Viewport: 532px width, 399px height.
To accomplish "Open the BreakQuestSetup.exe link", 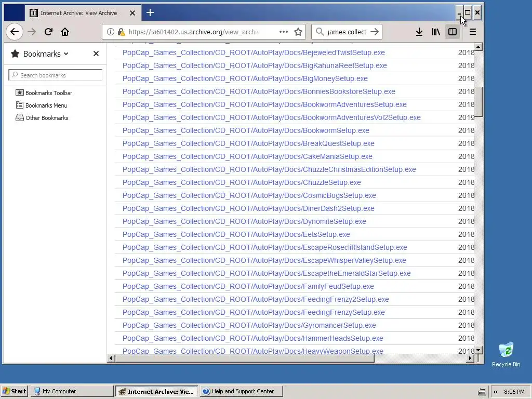I will click(248, 143).
